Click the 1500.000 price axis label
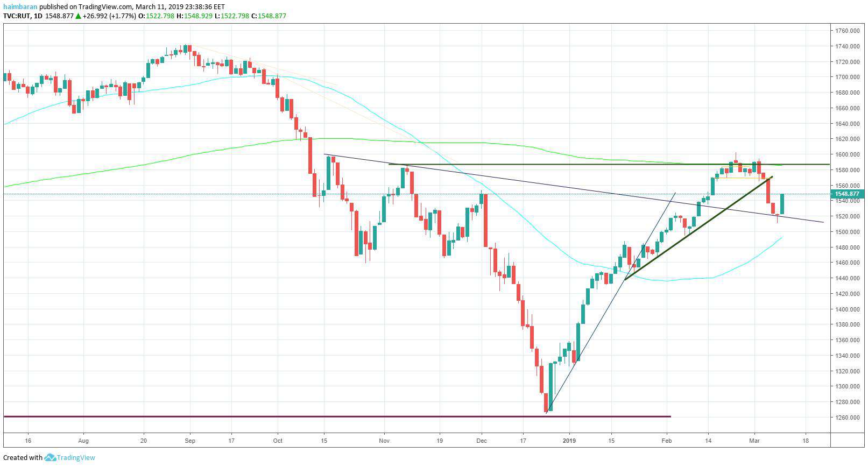Viewport: 868px width, 467px height. (x=847, y=232)
